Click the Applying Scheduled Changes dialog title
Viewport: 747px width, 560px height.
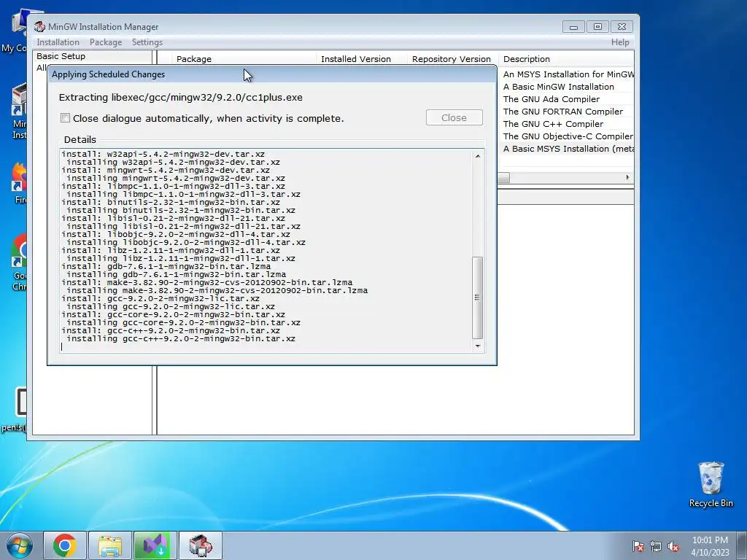click(108, 74)
